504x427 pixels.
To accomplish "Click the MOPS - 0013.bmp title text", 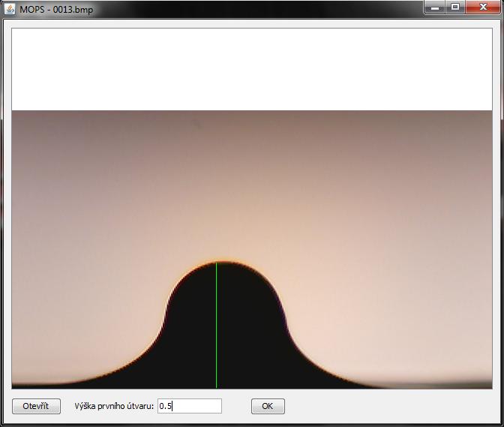I will coord(56,10).
